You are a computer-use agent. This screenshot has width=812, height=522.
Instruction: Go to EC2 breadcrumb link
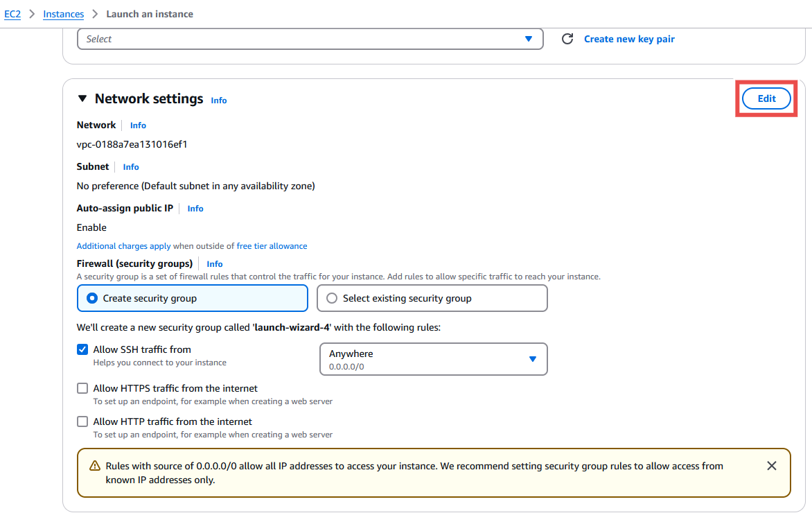pyautogui.click(x=12, y=14)
